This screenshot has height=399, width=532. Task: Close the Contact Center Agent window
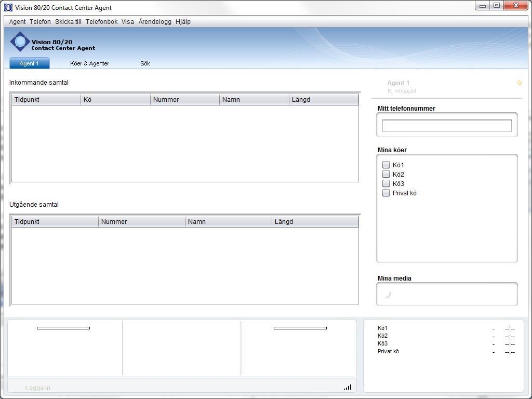516,5
